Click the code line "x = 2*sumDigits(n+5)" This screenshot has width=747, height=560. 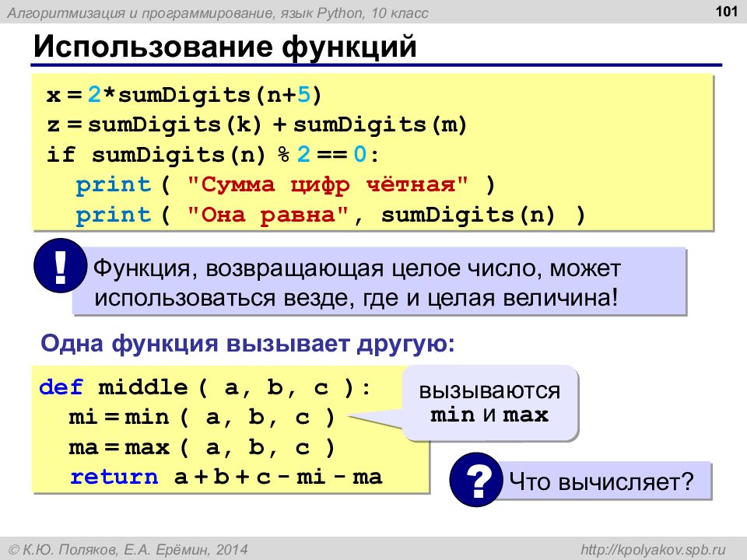coord(184,95)
